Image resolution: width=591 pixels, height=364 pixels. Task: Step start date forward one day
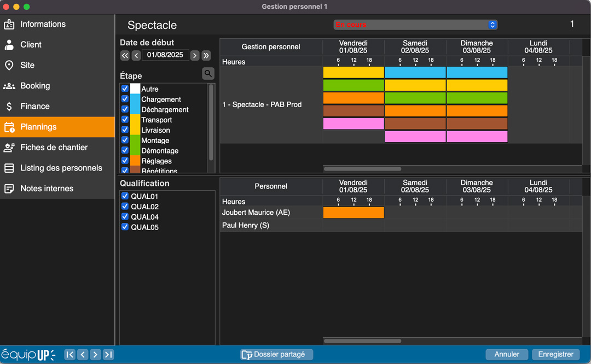coord(195,56)
